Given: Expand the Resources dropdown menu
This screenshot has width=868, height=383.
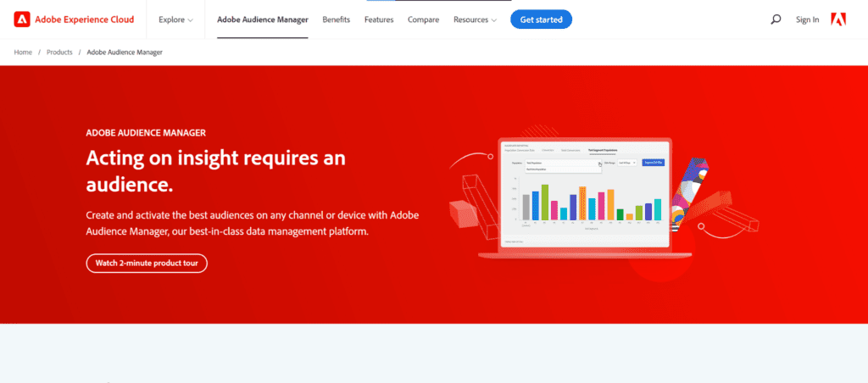Looking at the screenshot, I should point(475,19).
